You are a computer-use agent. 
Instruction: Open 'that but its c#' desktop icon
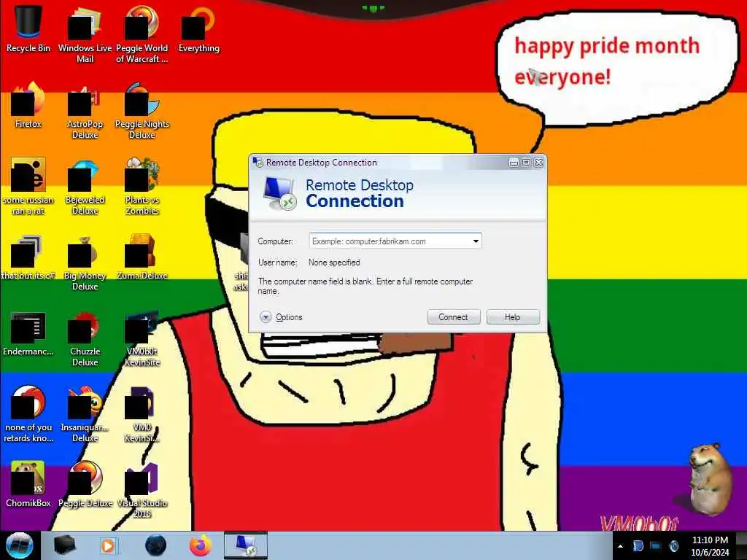(x=28, y=256)
